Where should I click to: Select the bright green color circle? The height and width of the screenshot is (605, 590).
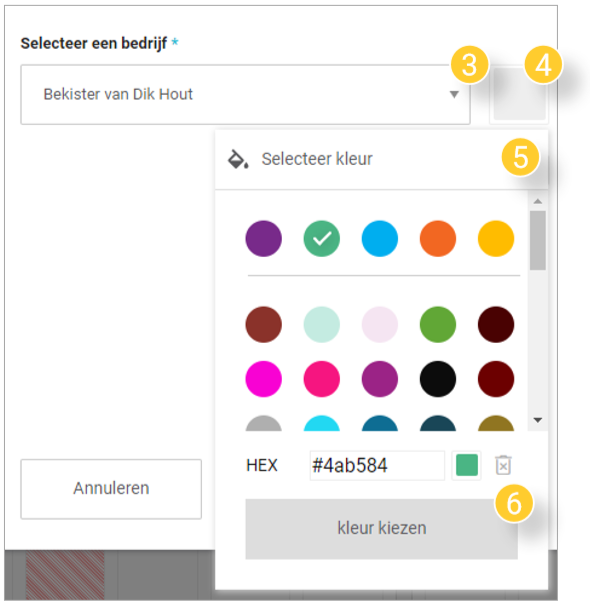[x=438, y=324]
